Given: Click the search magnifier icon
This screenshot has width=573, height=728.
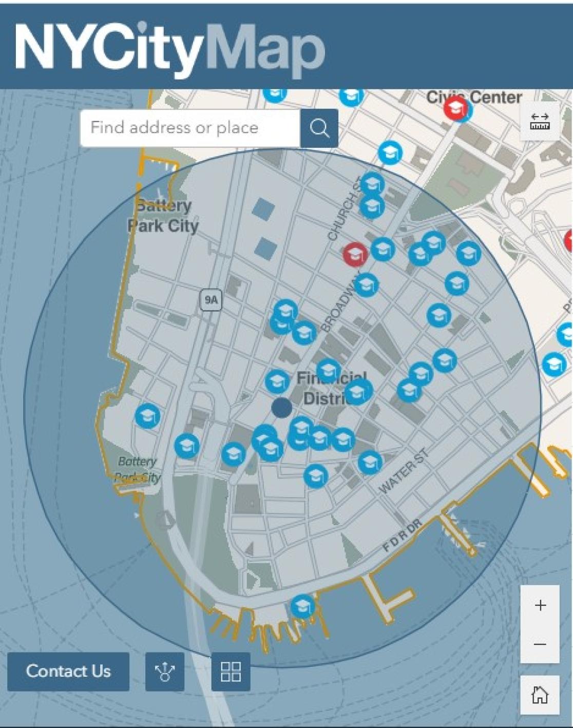Looking at the screenshot, I should click(319, 127).
